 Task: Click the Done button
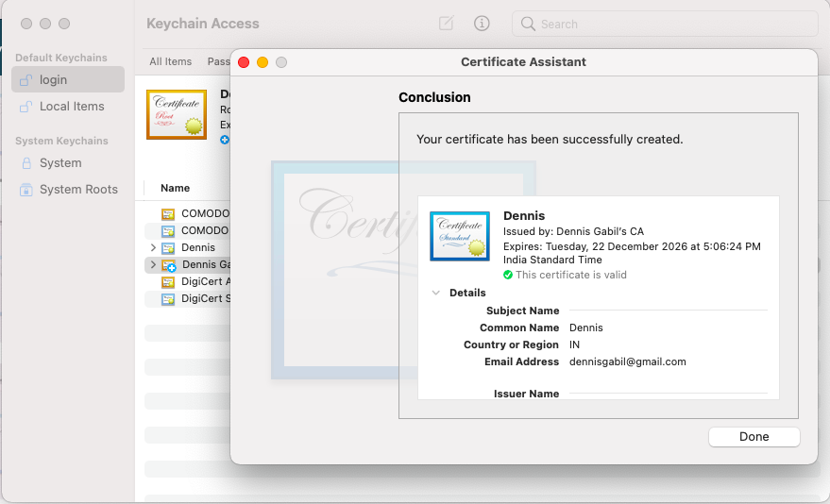tap(754, 437)
